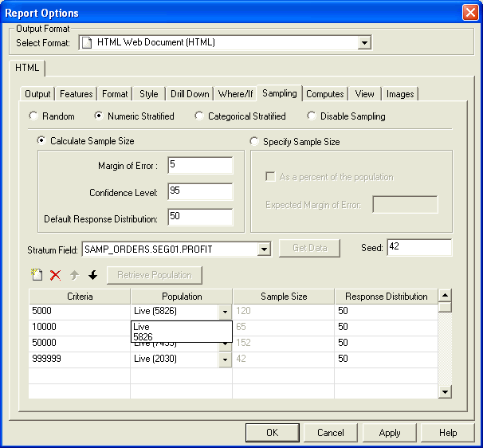Image resolution: width=483 pixels, height=448 pixels.
Task: Click the Confidence Level field
Action: [x=200, y=191]
